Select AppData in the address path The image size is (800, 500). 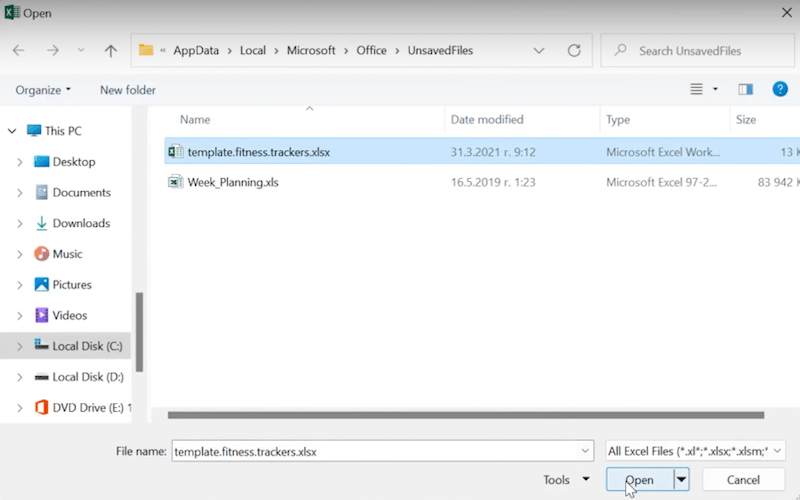coord(196,51)
